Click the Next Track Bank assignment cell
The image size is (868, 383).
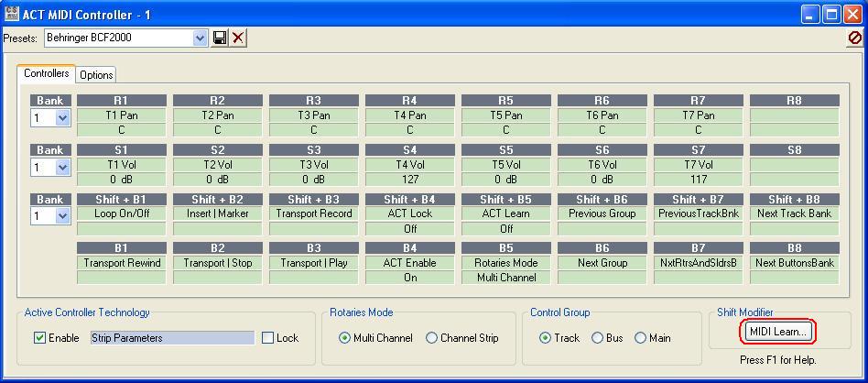(795, 213)
